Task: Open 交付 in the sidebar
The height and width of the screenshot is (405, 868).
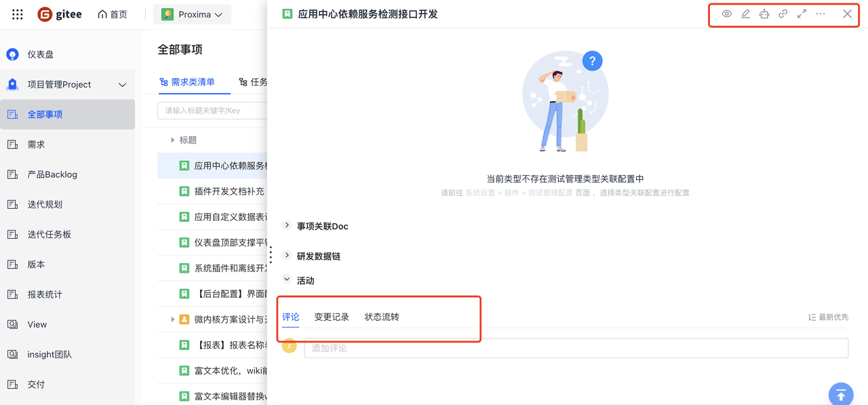Action: tap(67, 384)
